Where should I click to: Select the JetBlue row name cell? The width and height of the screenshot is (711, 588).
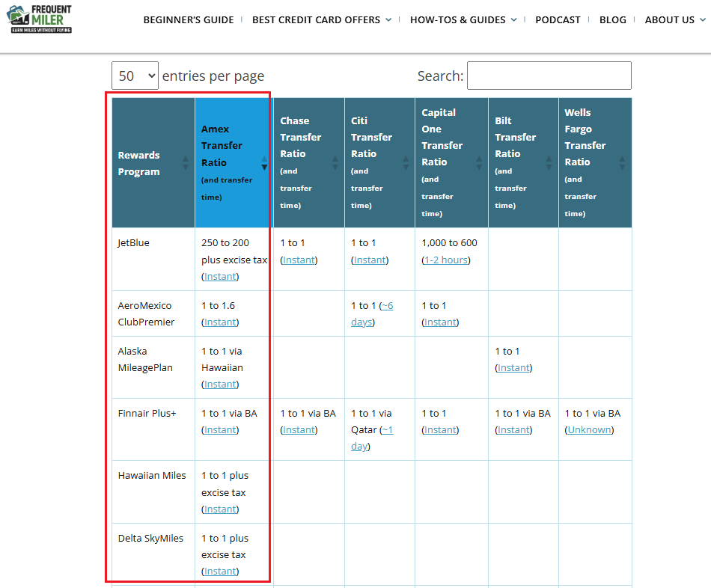tap(153, 260)
